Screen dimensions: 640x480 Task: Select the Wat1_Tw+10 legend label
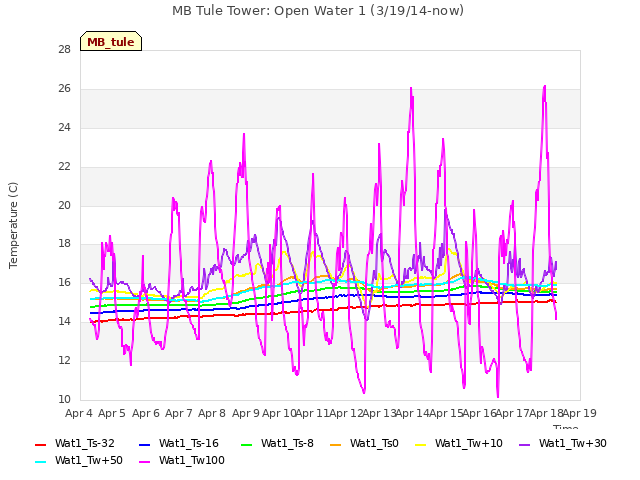(469, 443)
